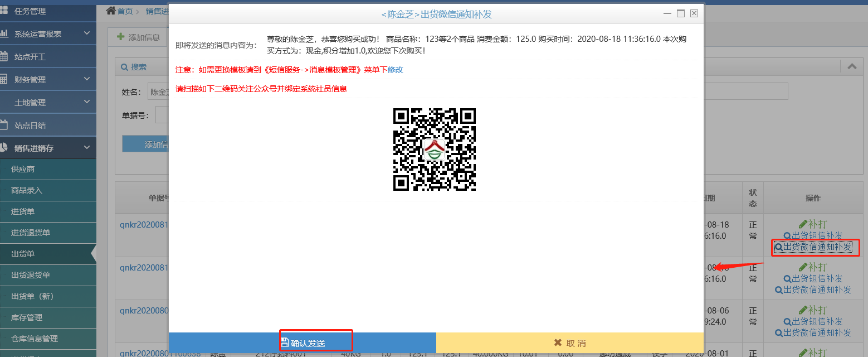Click the dialog title <陈金芝>出货微信通知补发
This screenshot has width=868, height=357.
pyautogui.click(x=436, y=14)
